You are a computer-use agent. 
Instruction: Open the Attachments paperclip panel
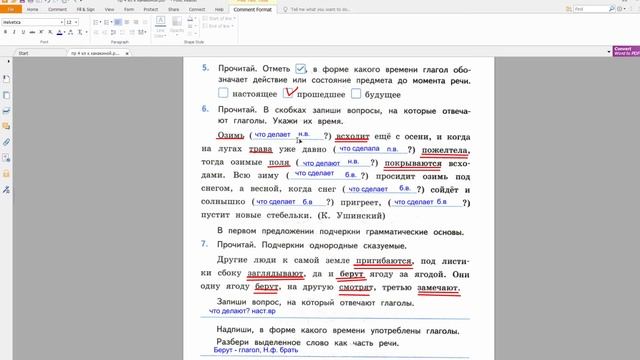coord(6,142)
